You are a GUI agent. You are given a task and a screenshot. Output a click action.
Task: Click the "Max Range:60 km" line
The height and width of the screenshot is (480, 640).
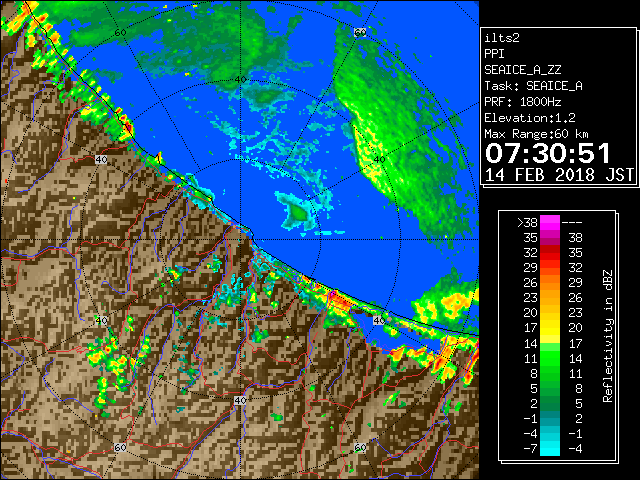tap(537, 134)
